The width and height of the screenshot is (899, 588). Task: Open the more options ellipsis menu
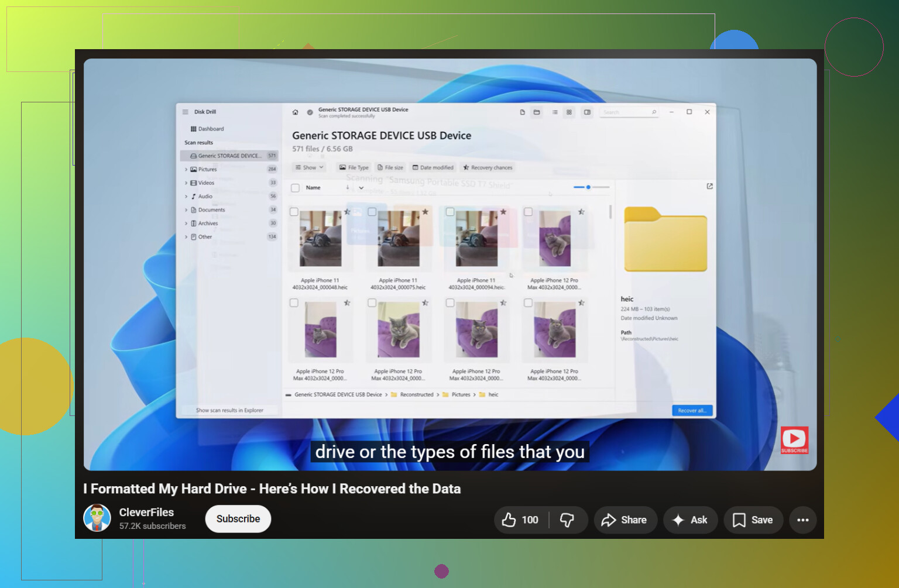[803, 520]
